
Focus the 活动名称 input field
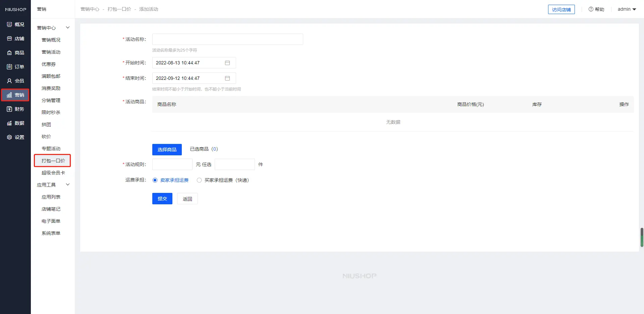(x=227, y=39)
